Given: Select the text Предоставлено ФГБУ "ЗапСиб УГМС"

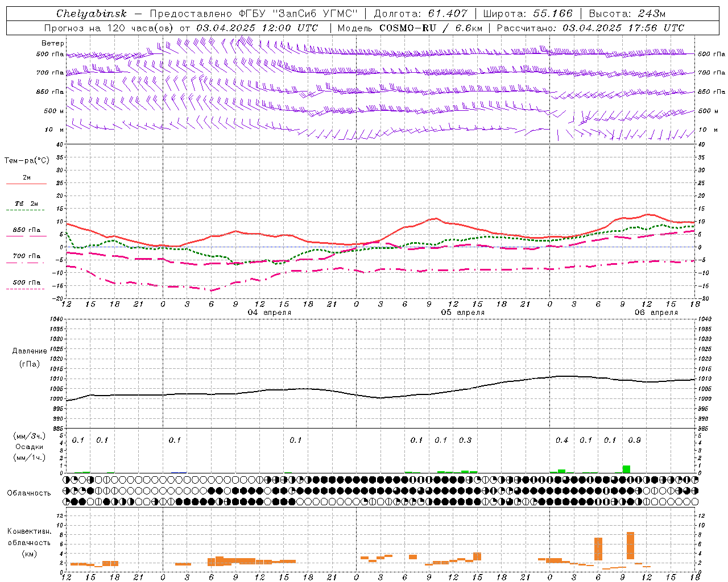Looking at the screenshot, I should (253, 13).
